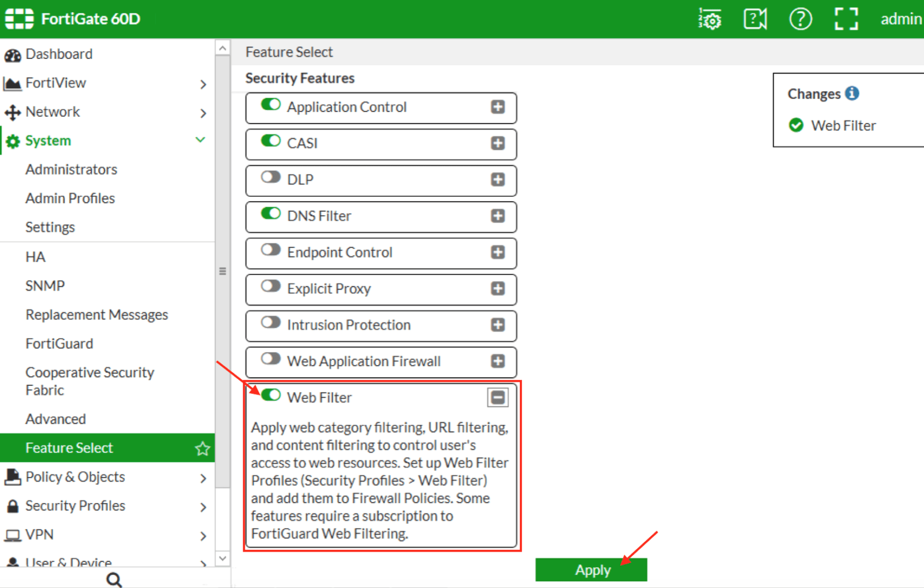Expand DNS Filter description
Viewport: 924px width, 588px height.
498,216
